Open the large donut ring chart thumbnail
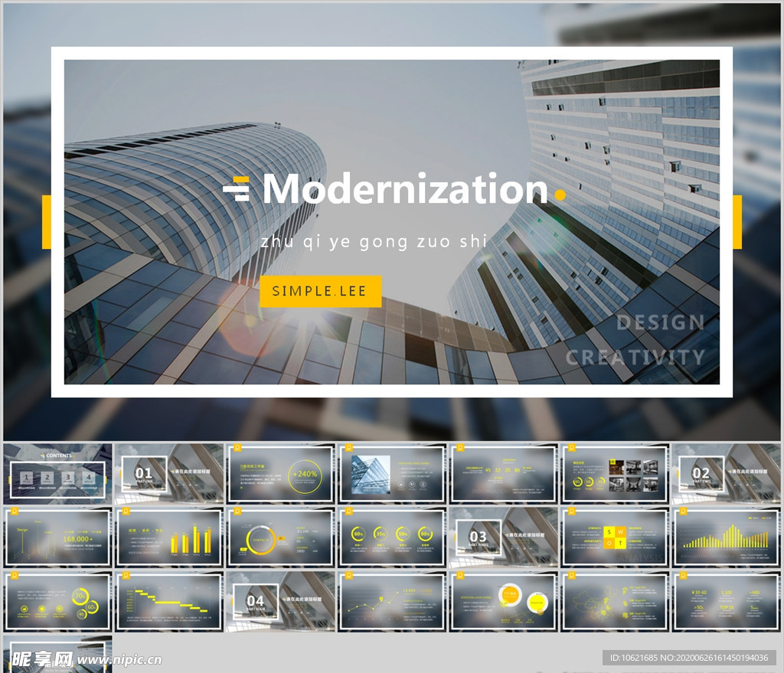 (x=280, y=537)
